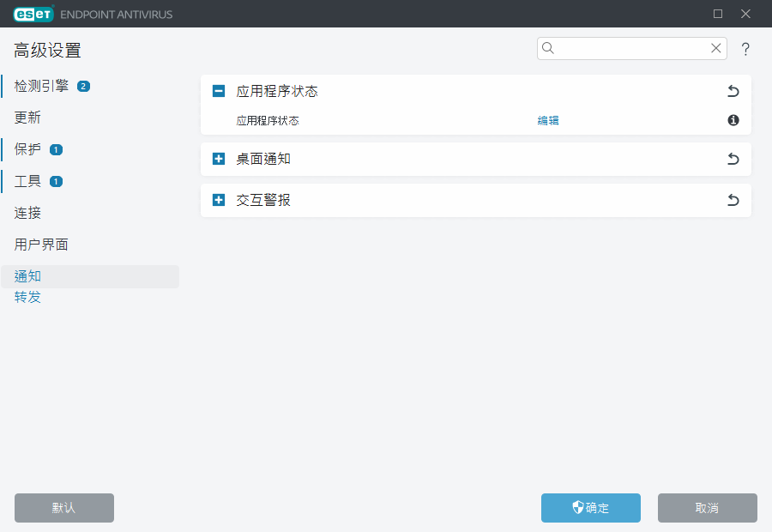Click the magnifier search icon

[549, 48]
